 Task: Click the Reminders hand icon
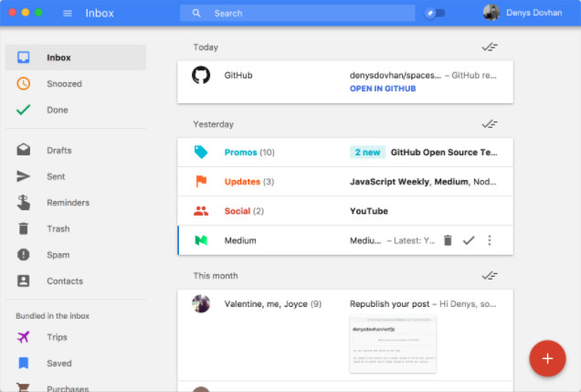(24, 202)
